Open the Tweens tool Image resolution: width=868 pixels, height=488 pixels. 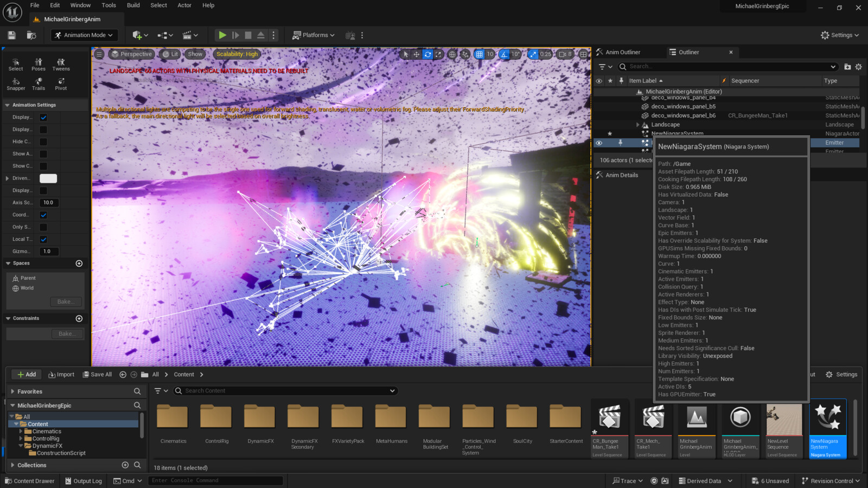tap(61, 65)
